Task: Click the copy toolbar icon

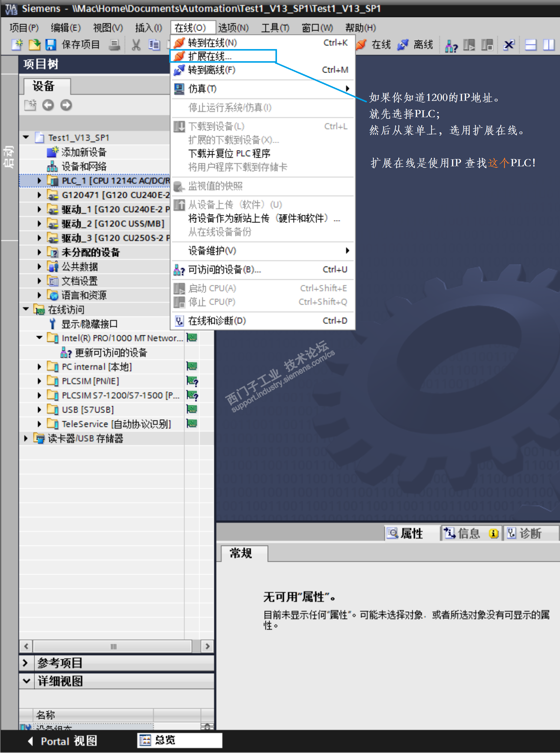Action: click(154, 45)
